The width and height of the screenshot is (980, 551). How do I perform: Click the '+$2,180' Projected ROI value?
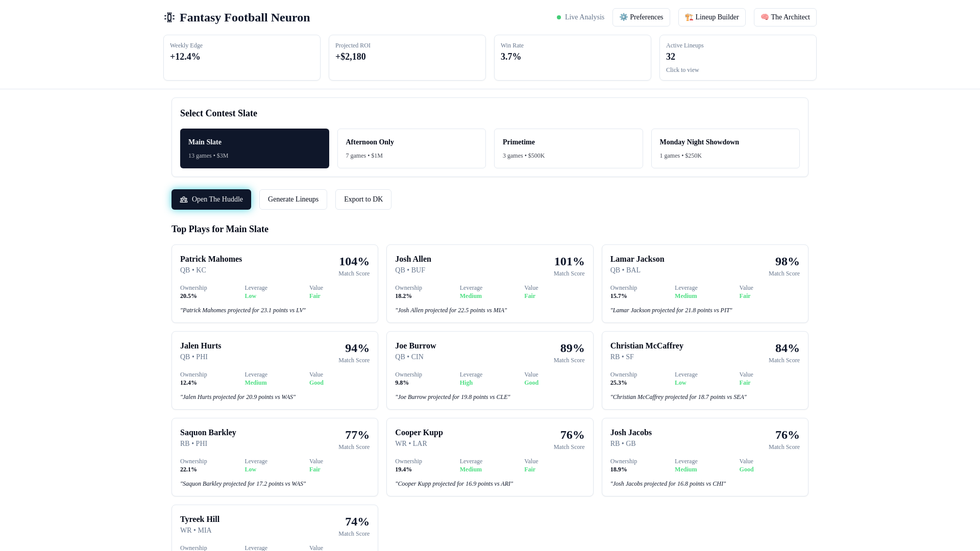pyautogui.click(x=351, y=57)
